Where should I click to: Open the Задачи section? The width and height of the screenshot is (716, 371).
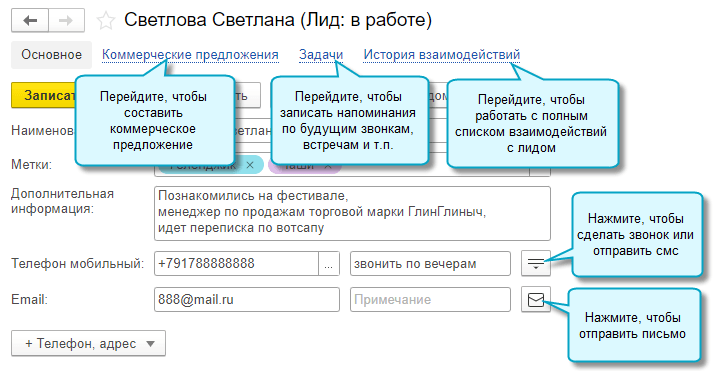pos(321,55)
